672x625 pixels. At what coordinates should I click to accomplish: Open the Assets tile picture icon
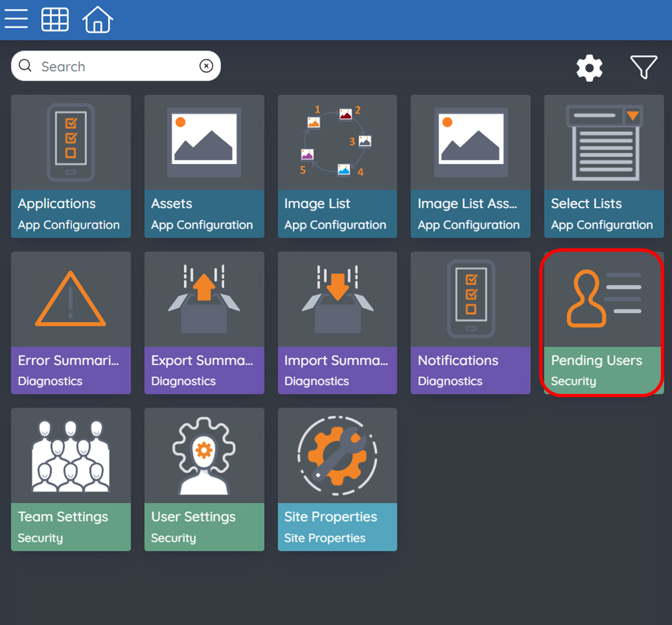pyautogui.click(x=204, y=142)
